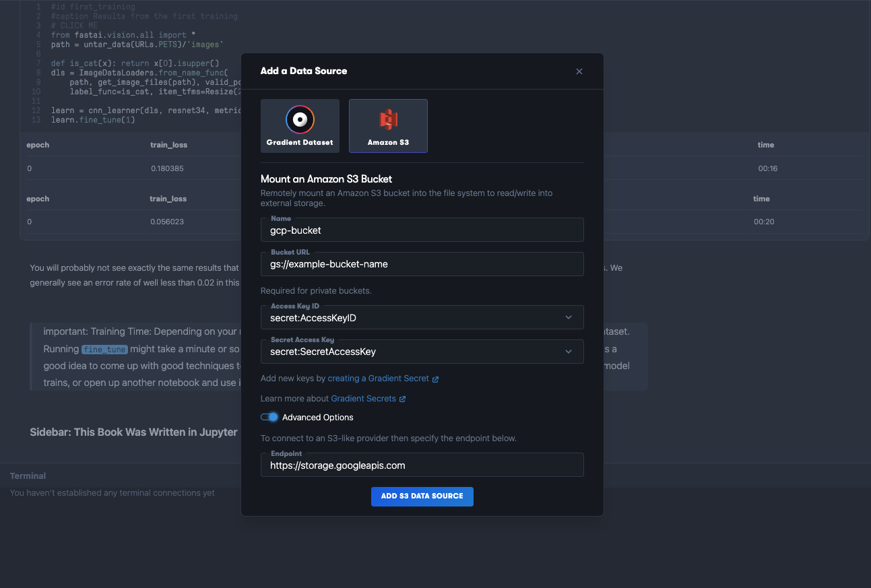
Task: Click the no terminal connections message
Action: (x=112, y=493)
